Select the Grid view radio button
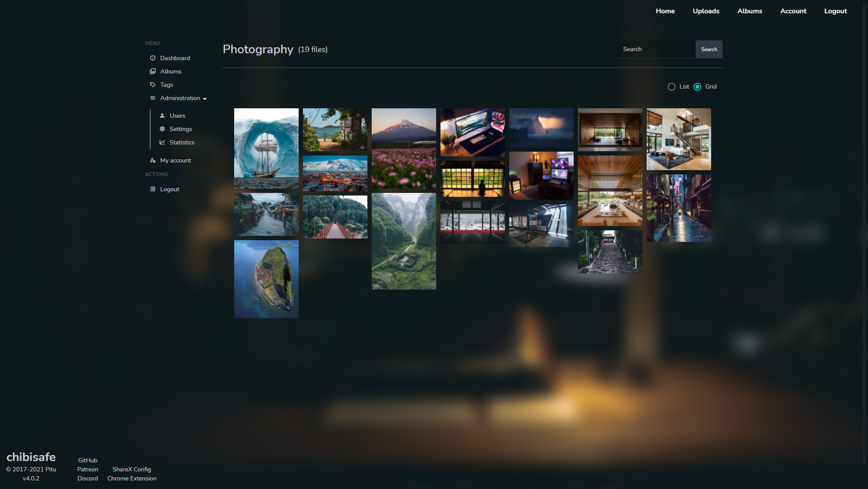This screenshot has height=489, width=868. pyautogui.click(x=697, y=87)
